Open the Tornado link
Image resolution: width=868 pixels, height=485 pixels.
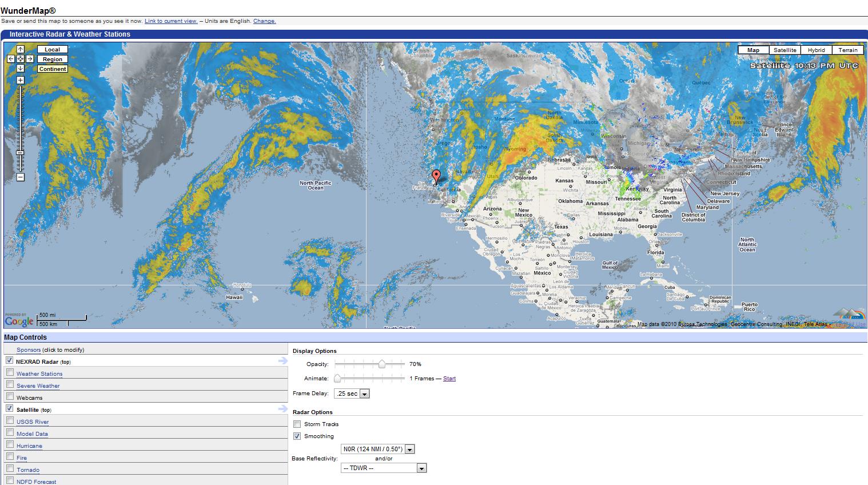28,470
